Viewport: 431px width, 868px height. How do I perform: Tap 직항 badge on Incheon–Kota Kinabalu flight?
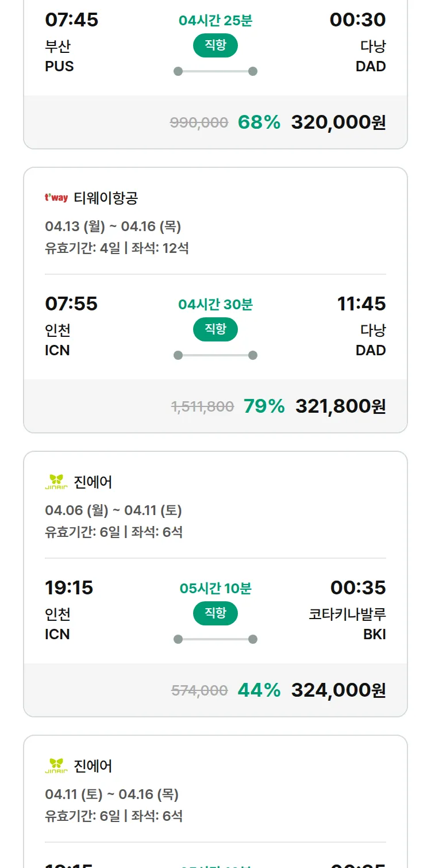[x=215, y=613]
